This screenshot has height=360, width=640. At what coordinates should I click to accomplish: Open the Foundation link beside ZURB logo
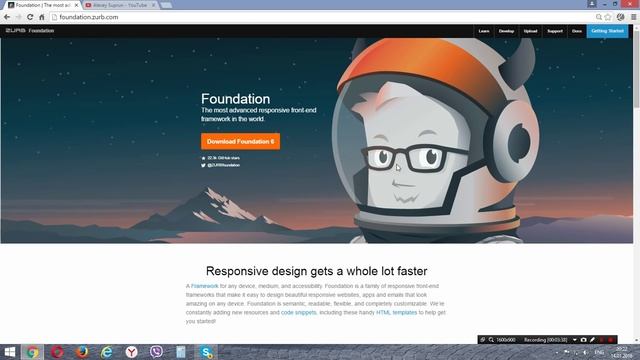41,31
